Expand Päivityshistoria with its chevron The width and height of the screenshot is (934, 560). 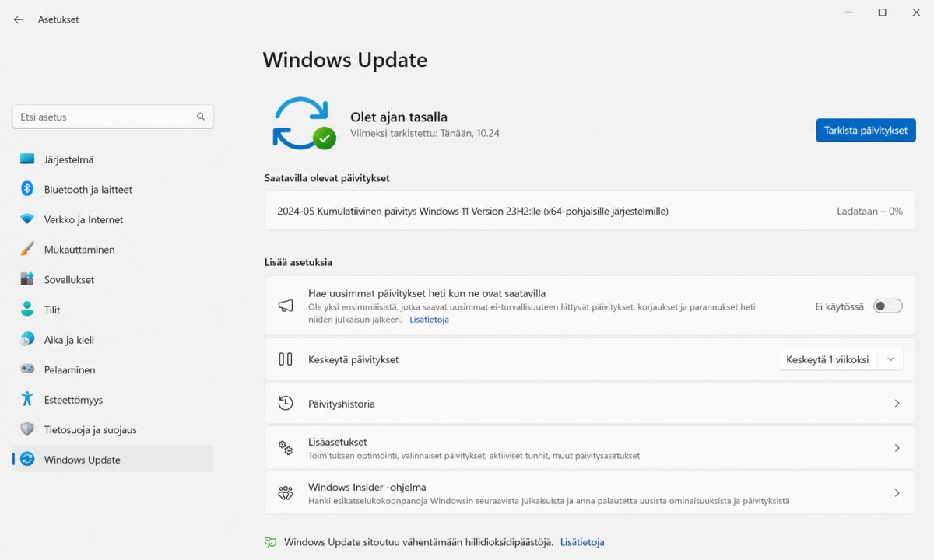[897, 404]
